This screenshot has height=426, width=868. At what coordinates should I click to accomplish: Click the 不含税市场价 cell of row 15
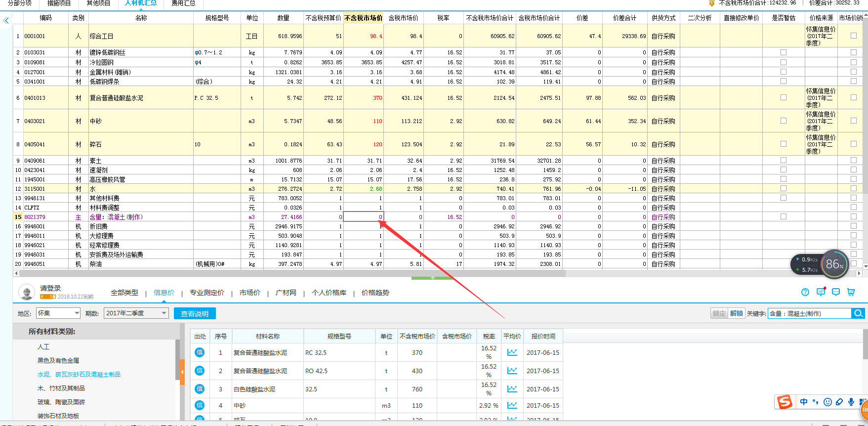tap(363, 217)
